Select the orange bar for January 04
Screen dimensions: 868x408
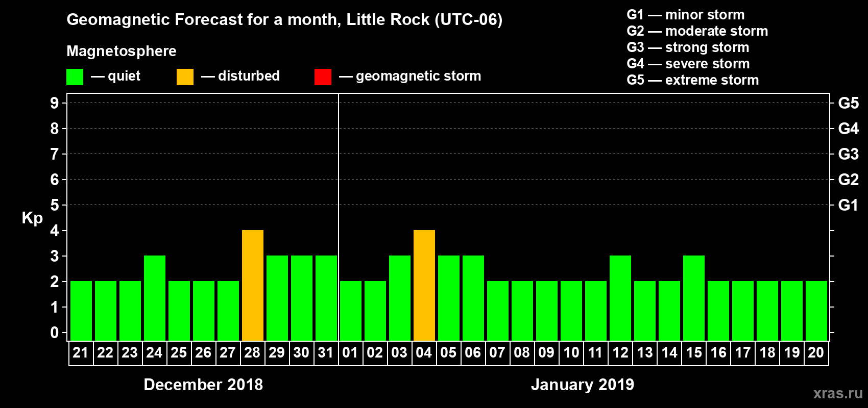click(x=424, y=285)
